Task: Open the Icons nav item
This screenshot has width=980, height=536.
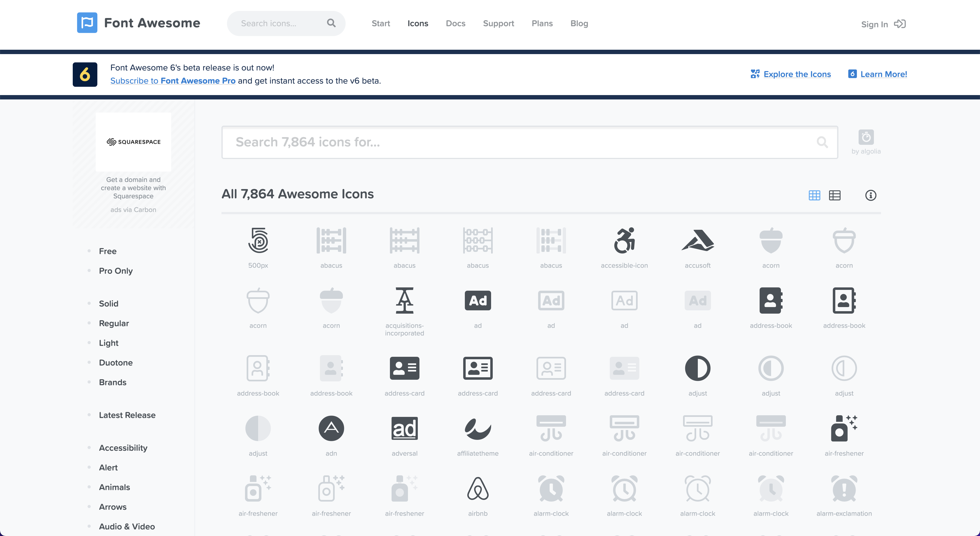Action: coord(418,23)
